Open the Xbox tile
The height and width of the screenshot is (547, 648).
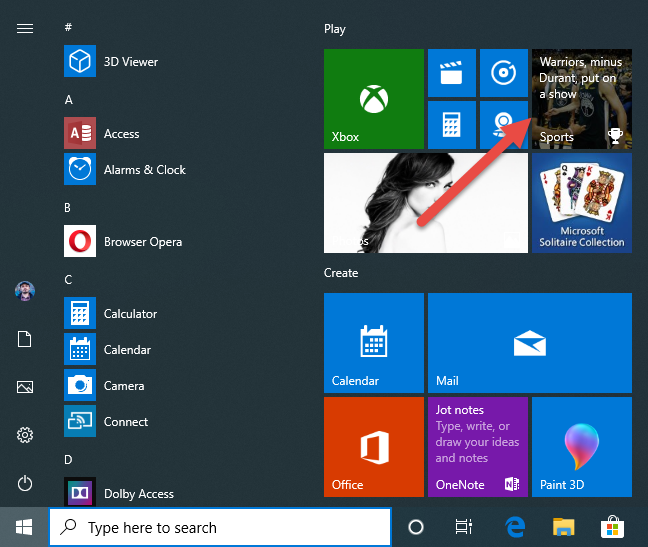[x=374, y=99]
